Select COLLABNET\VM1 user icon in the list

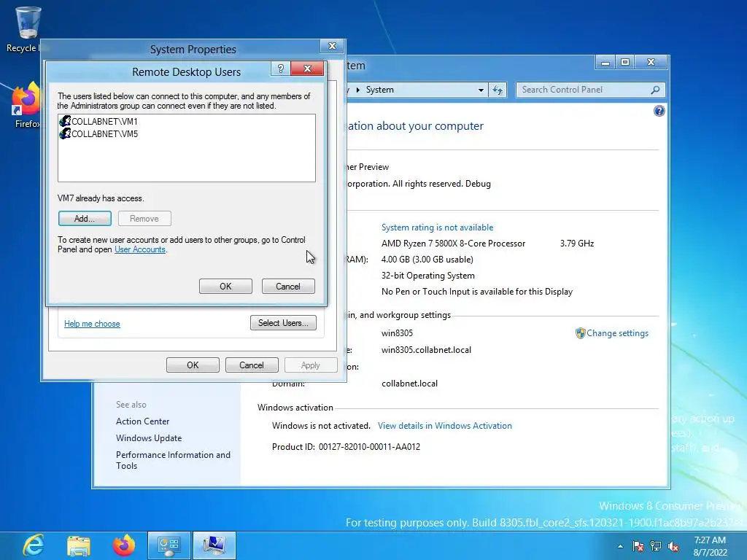tap(65, 121)
